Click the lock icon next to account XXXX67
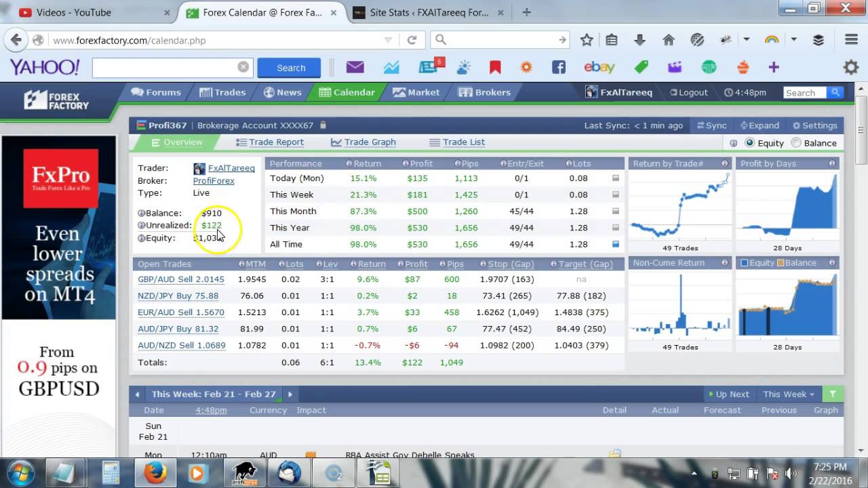This screenshot has height=488, width=868. coord(323,125)
